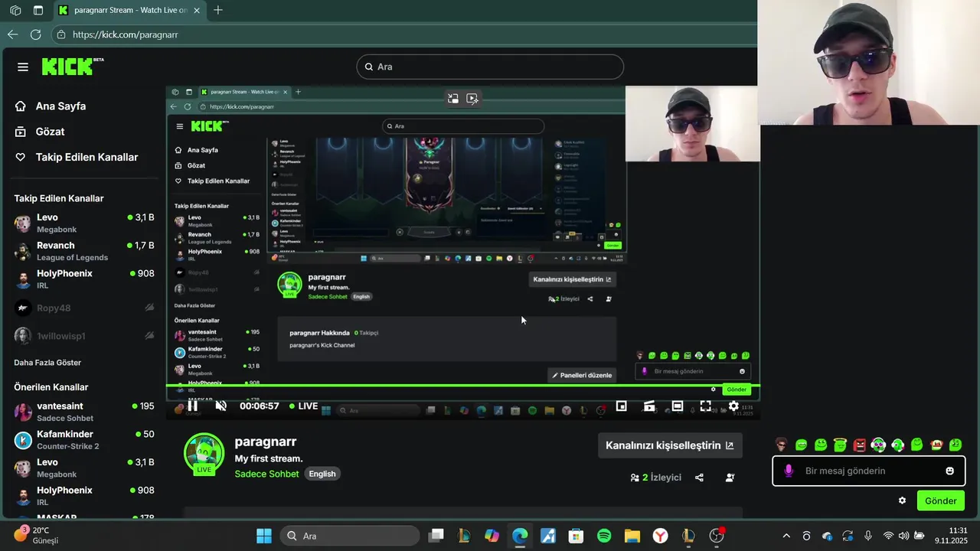This screenshot has width=980, height=551.
Task: Click the chat message input field
Action: 868,471
